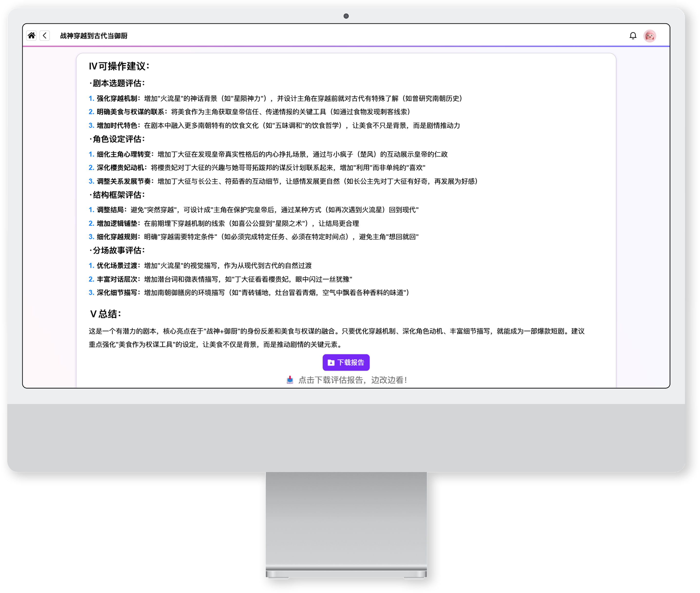Screen dimensions: 700x593
Task: Click the inbox icon beside 点击下载评估报告
Action: 290,380
